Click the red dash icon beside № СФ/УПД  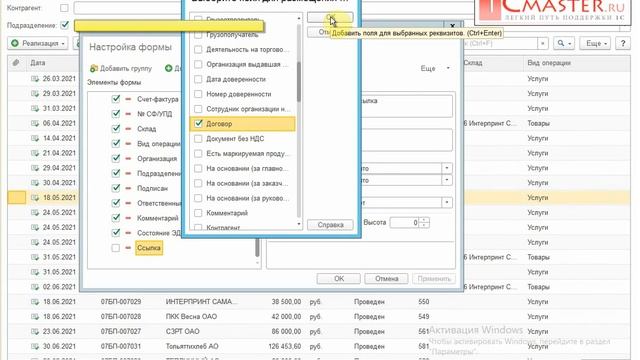click(128, 114)
